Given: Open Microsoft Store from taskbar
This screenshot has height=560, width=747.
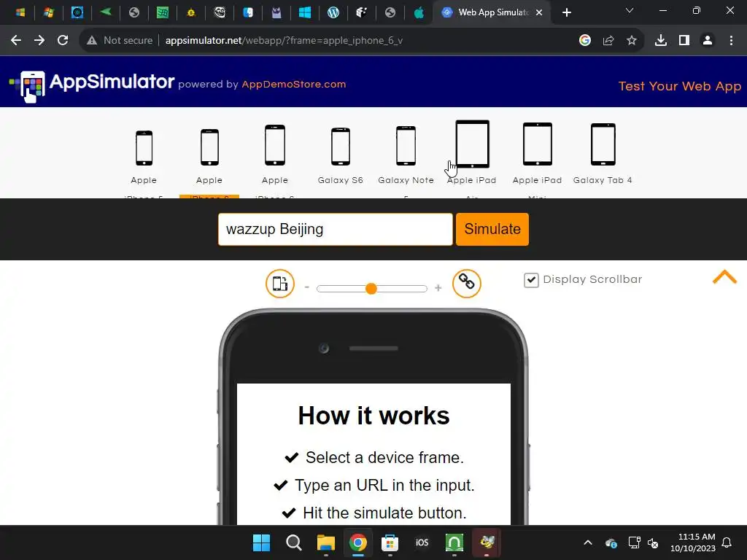Looking at the screenshot, I should point(390,542).
